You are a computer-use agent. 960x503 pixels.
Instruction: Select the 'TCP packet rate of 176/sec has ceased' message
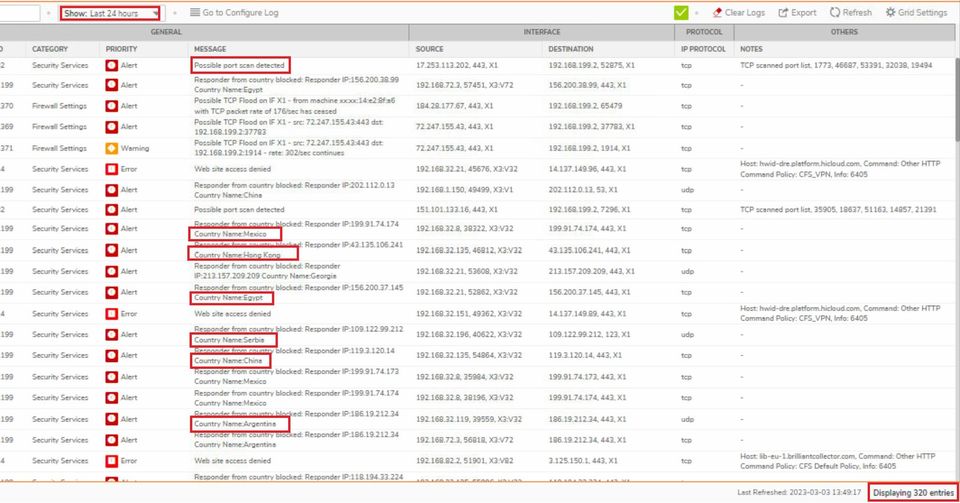click(x=296, y=106)
